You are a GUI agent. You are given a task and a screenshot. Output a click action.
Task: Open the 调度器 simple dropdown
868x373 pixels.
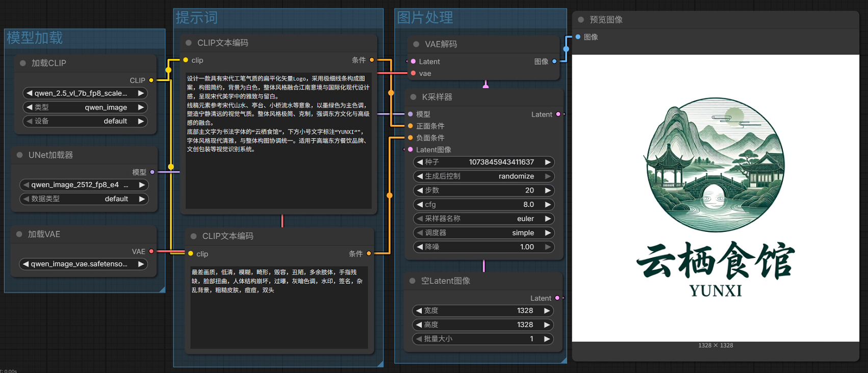[x=483, y=233]
